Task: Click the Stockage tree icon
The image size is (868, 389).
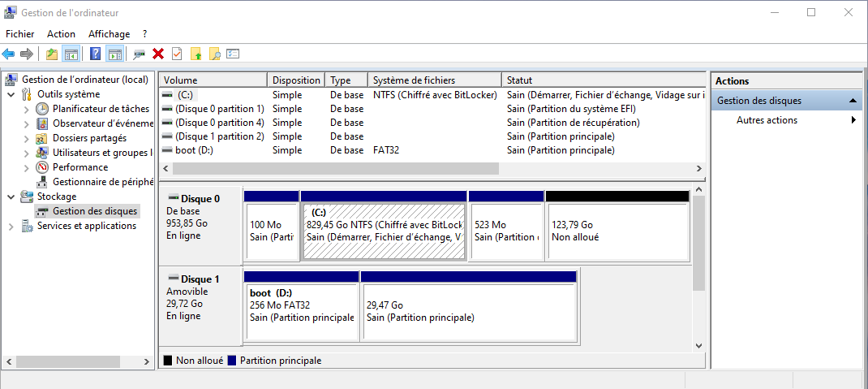Action: pos(27,197)
